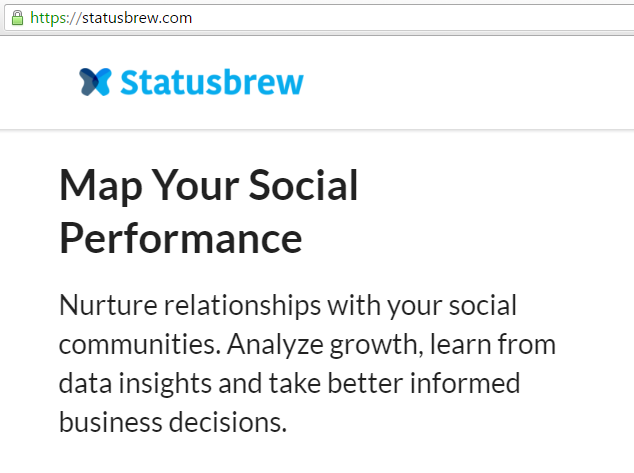
Task: Click the words "better informed"
Action: (424, 383)
